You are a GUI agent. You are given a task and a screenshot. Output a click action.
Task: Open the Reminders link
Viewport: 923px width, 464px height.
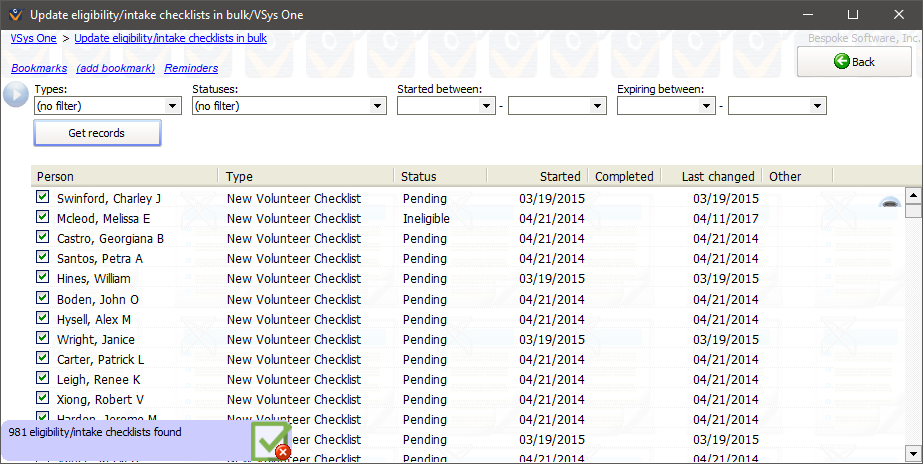(x=191, y=68)
